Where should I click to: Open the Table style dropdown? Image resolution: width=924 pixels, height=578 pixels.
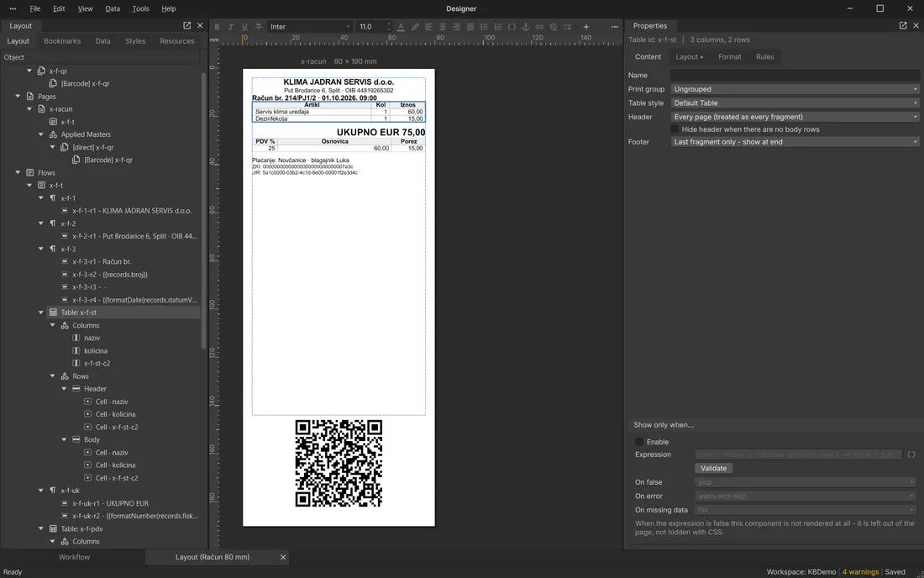(795, 103)
